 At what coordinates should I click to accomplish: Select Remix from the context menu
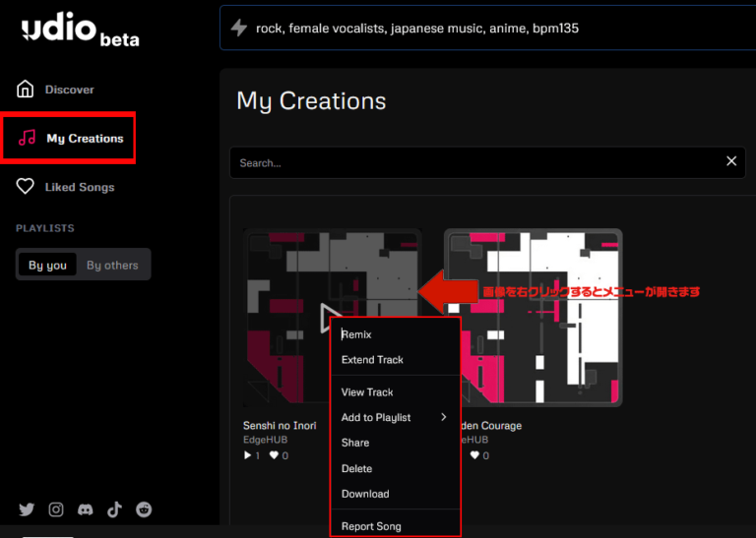click(x=356, y=334)
